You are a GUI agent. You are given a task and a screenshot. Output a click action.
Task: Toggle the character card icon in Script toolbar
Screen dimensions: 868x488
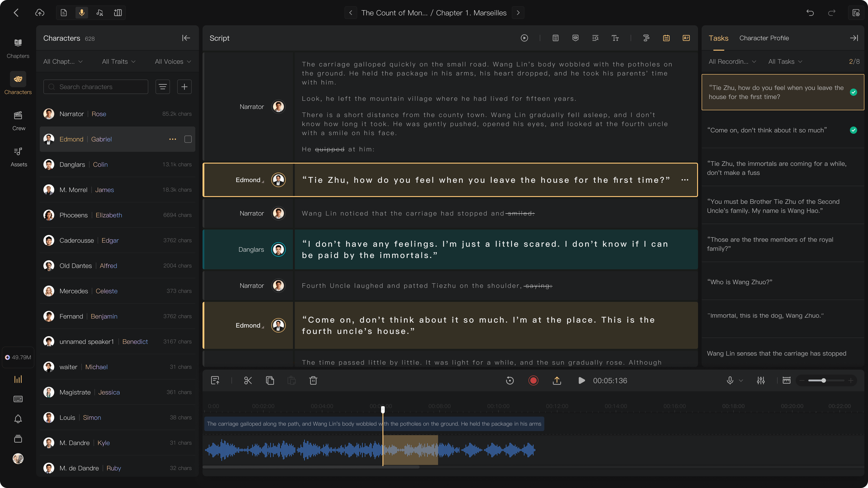[x=686, y=38]
